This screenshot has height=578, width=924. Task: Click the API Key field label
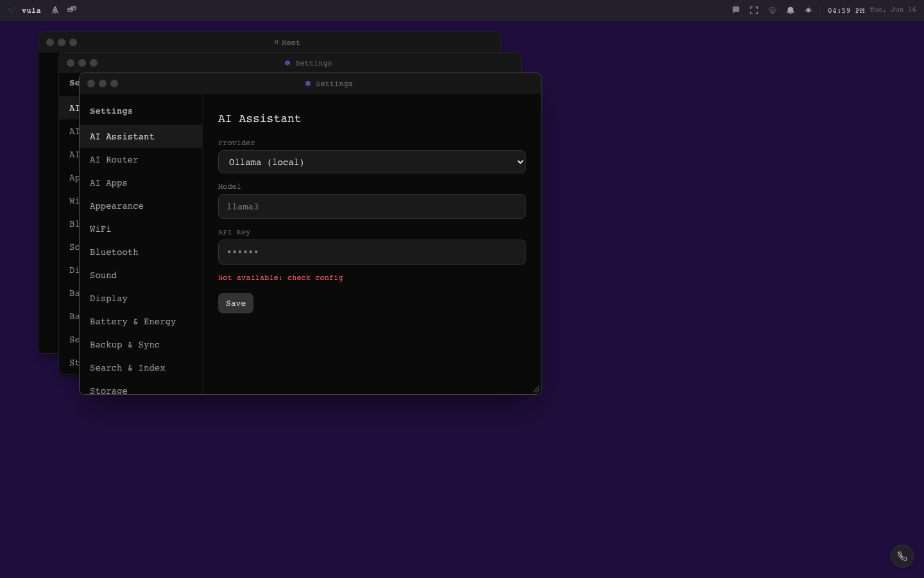click(x=234, y=232)
